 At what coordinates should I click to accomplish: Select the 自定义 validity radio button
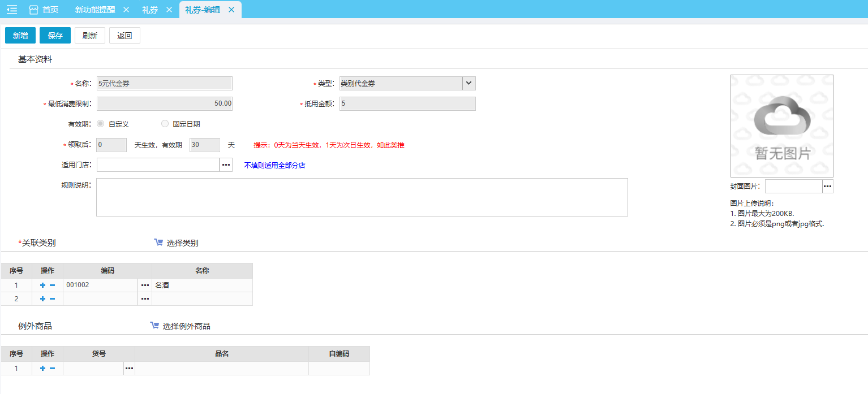(101, 124)
